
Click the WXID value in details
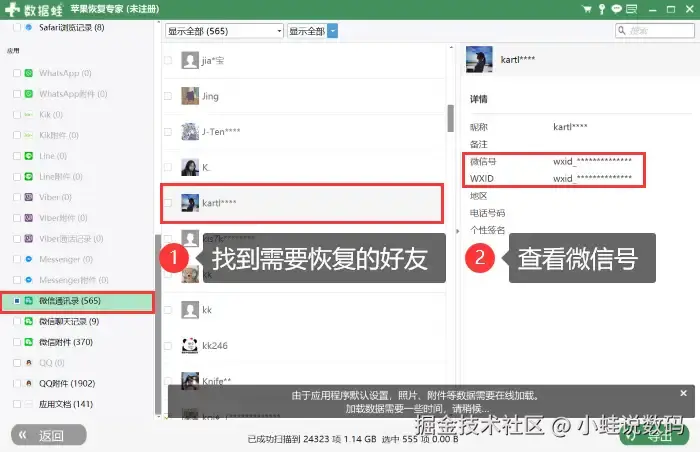pyautogui.click(x=592, y=179)
